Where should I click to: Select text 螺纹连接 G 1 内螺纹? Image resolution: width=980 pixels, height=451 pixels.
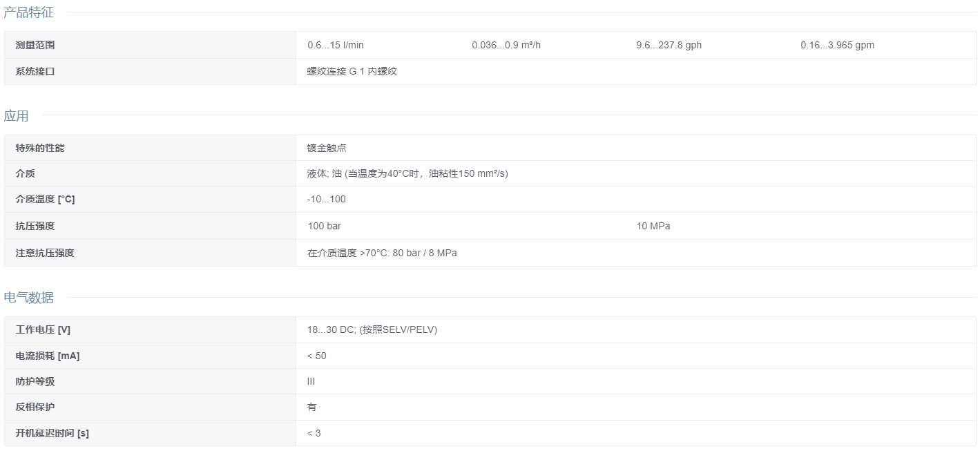point(352,71)
